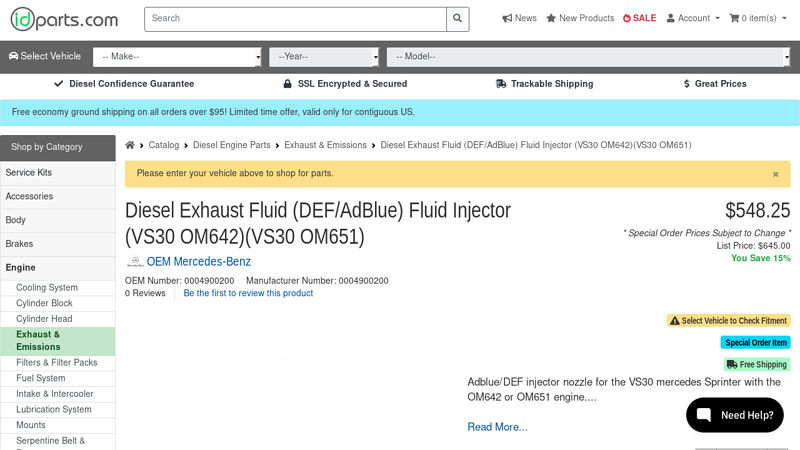This screenshot has height=450, width=800.
Task: Click the Free Shipping truck icon
Action: click(732, 364)
